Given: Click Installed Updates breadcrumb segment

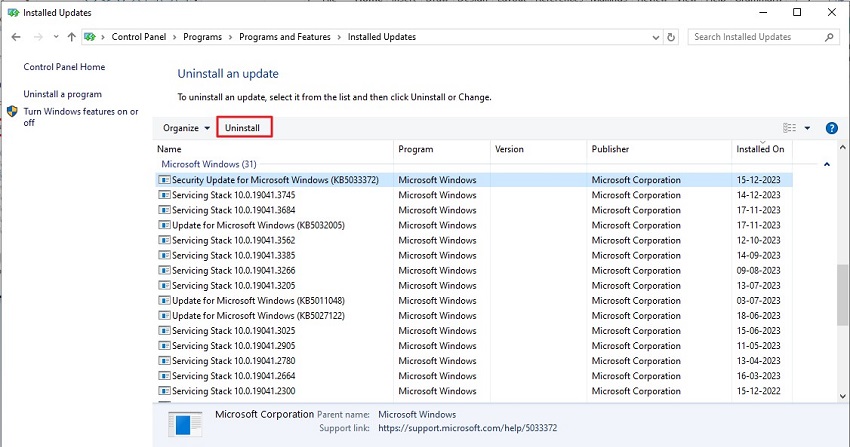Looking at the screenshot, I should [x=382, y=37].
